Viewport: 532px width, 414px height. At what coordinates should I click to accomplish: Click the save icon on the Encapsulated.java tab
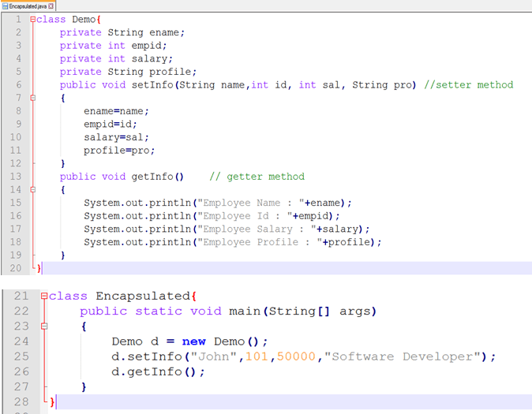(5, 6)
